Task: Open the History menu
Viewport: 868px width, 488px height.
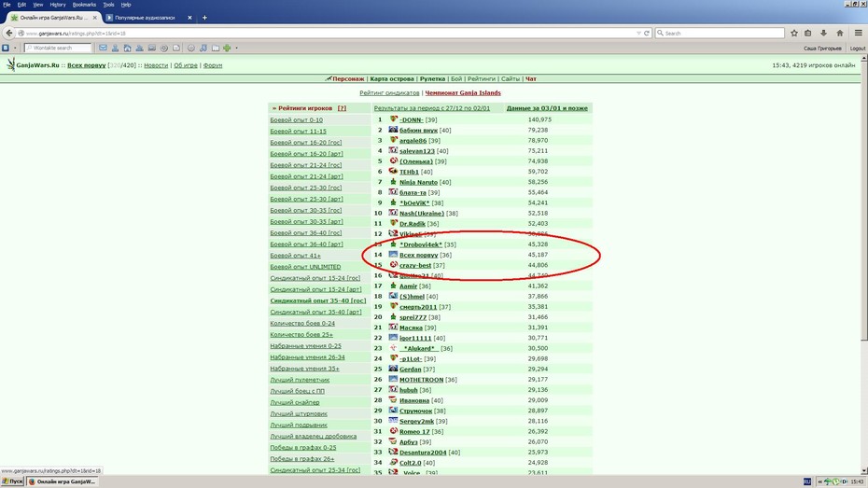Action: pyautogui.click(x=58, y=5)
